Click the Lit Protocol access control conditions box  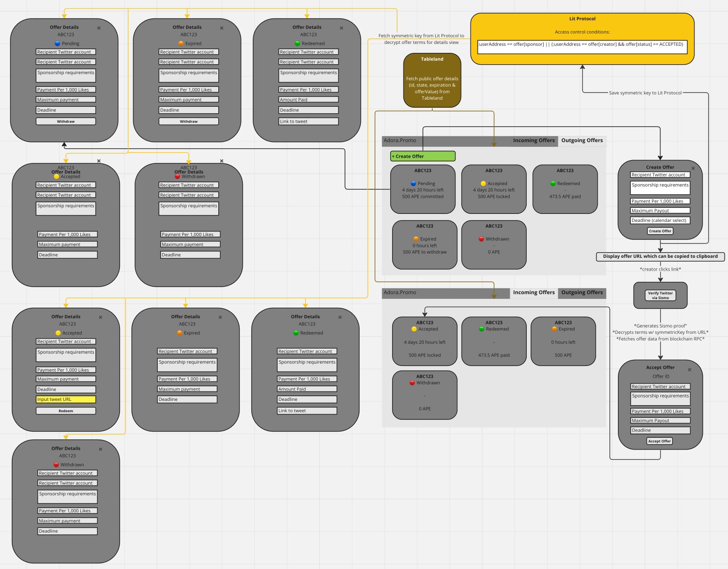point(582,47)
